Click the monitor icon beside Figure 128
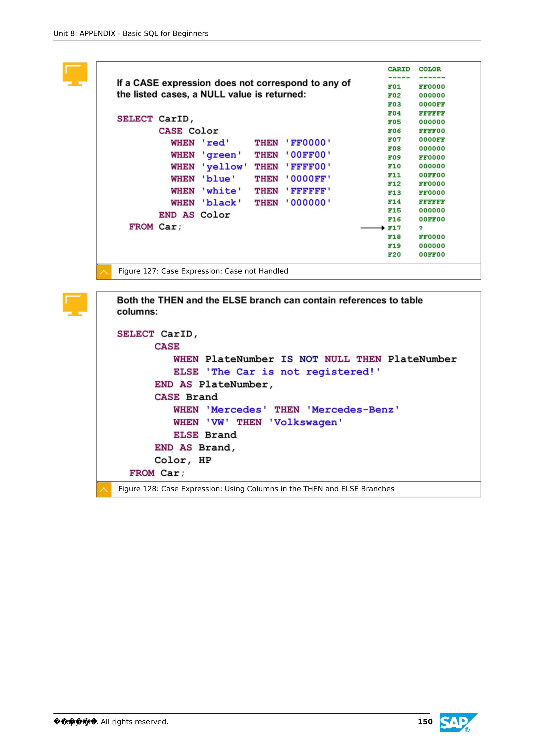 [x=75, y=304]
